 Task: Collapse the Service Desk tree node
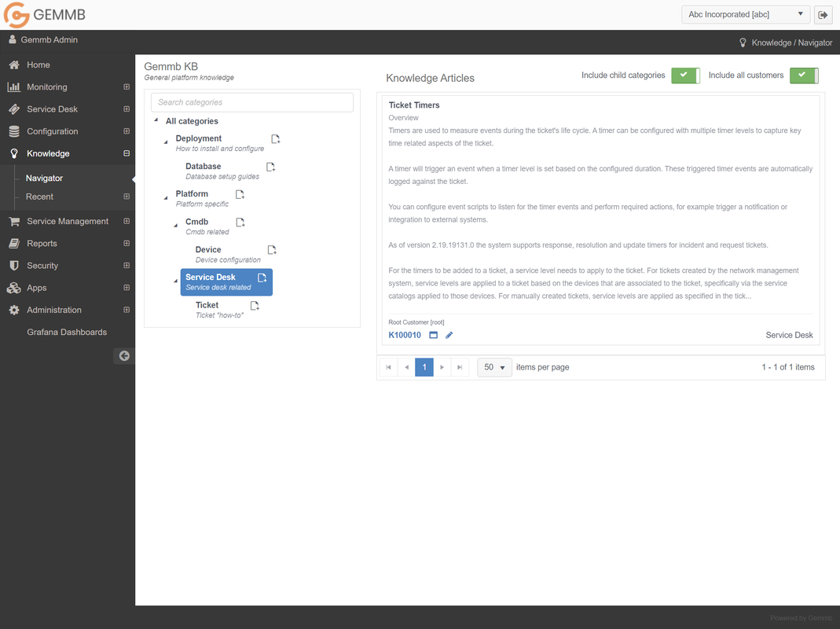pyautogui.click(x=176, y=281)
